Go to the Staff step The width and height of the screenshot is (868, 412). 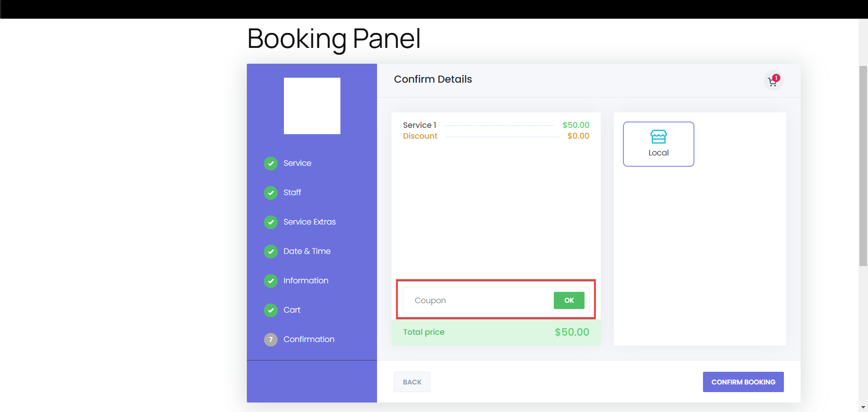pos(292,193)
